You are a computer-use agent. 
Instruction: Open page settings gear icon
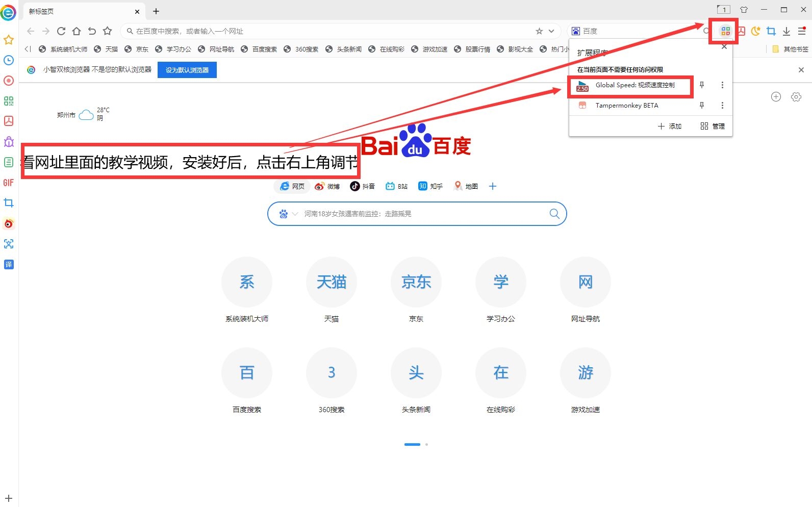796,97
